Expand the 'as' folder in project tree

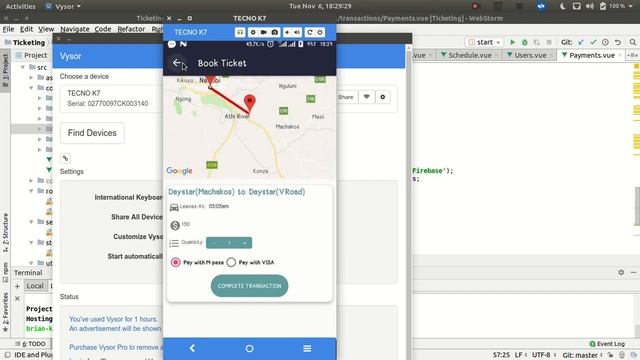[x=31, y=77]
